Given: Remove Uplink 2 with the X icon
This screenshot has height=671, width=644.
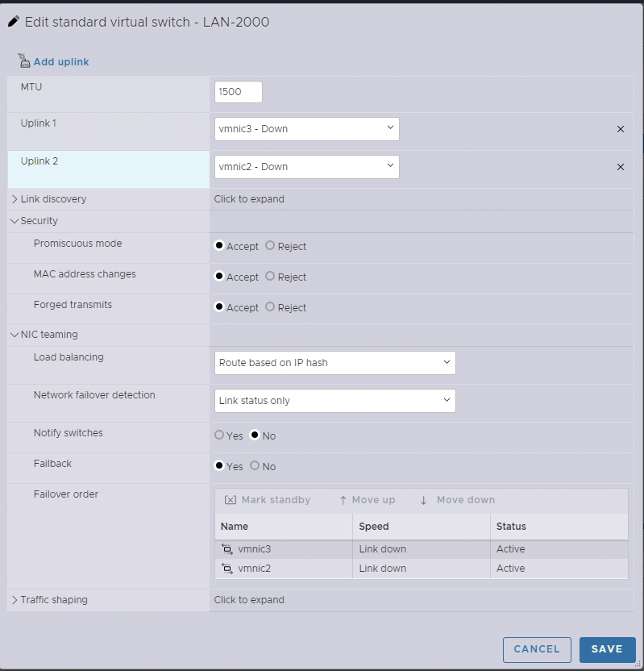Looking at the screenshot, I should point(620,167).
